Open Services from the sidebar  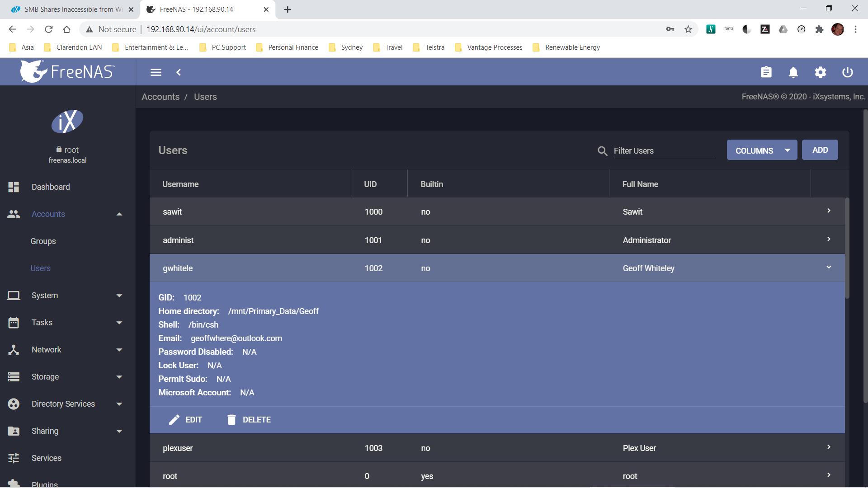(68, 458)
